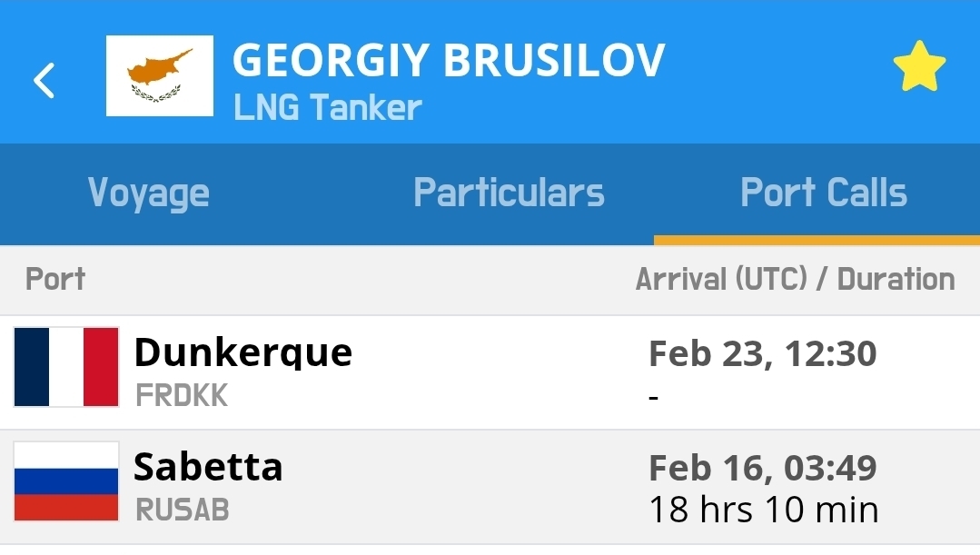Select the Feb 16, 03:49 arrival time
The width and height of the screenshot is (980, 555).
pyautogui.click(x=762, y=468)
